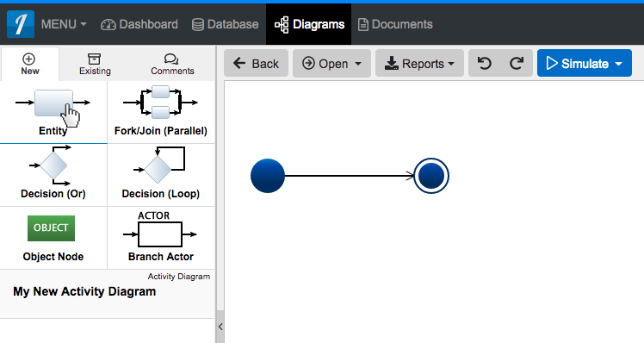Click the My New Activity Diagram title

tap(84, 291)
